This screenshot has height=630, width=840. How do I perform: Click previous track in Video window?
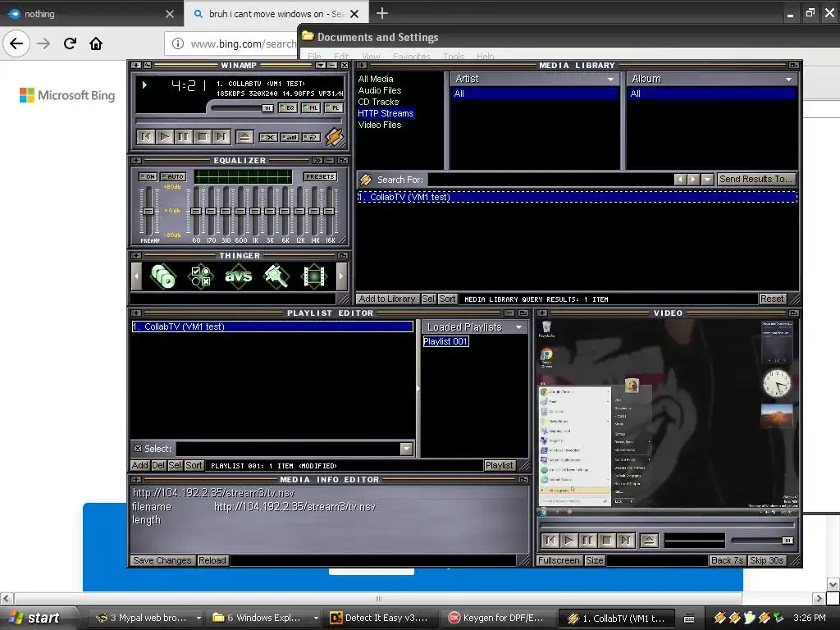tap(550, 540)
